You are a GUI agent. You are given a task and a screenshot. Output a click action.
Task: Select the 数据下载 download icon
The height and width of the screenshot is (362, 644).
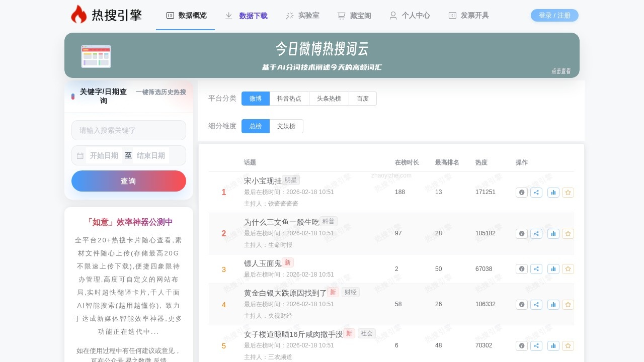click(x=228, y=16)
